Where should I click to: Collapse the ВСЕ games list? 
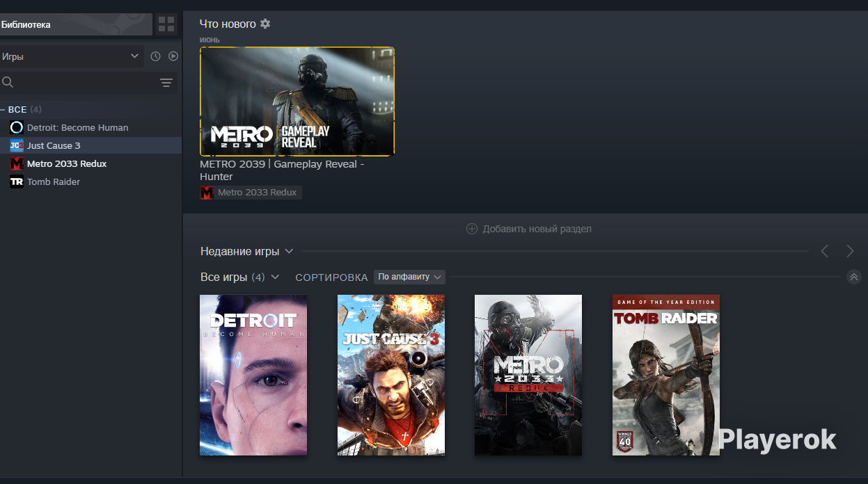click(3, 110)
